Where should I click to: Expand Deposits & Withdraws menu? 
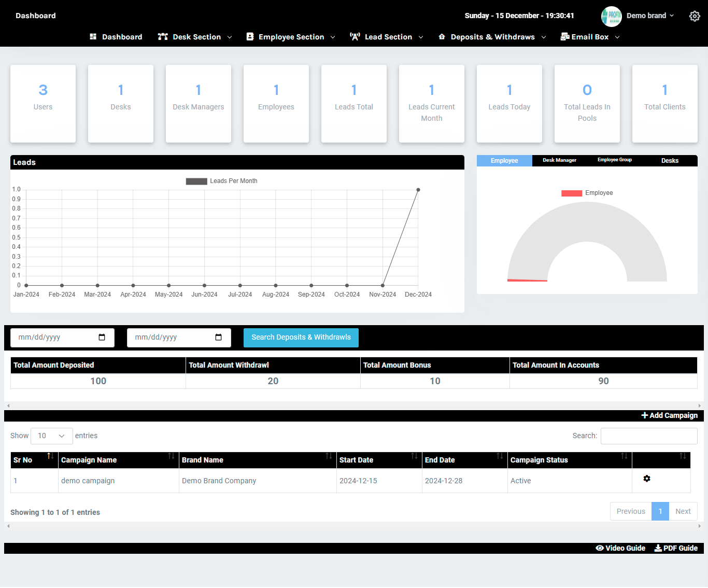492,37
